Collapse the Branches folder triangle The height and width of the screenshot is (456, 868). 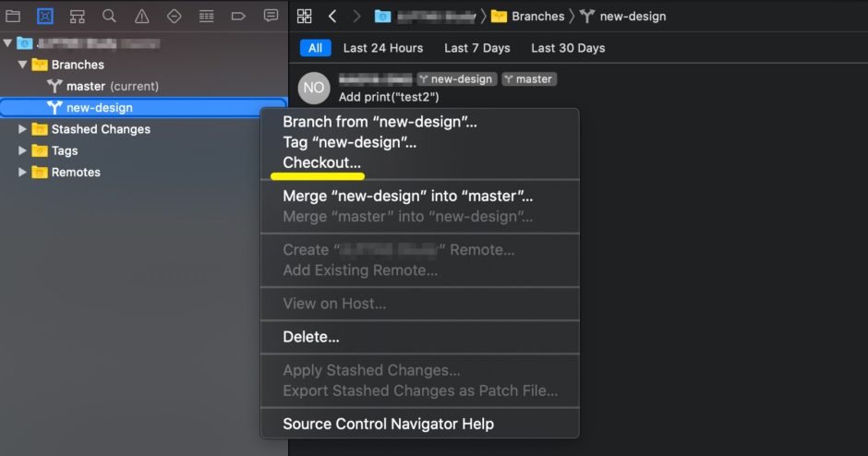[x=22, y=65]
